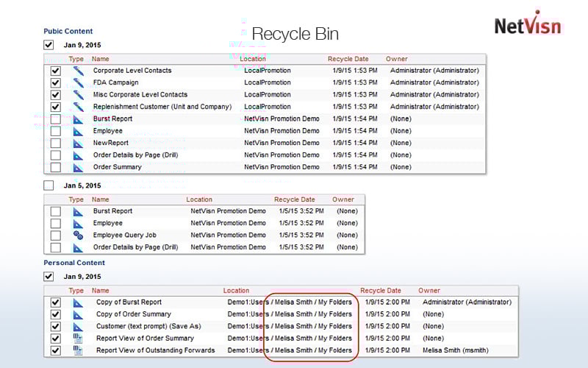Click Type header in the Jan 5 table

76,199
